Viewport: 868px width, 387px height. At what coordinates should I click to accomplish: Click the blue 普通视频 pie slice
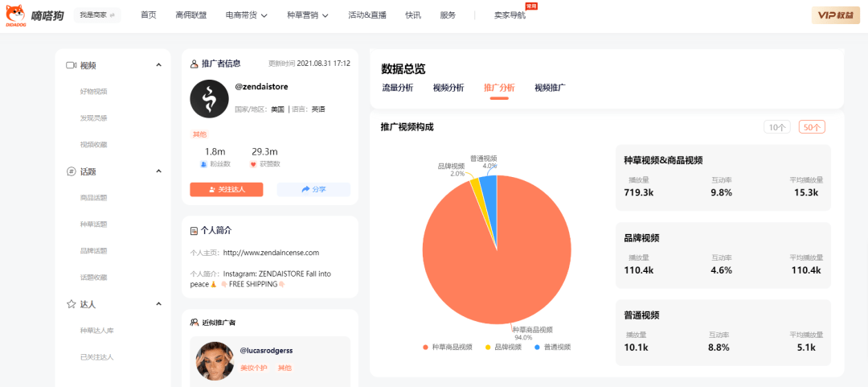(489, 186)
